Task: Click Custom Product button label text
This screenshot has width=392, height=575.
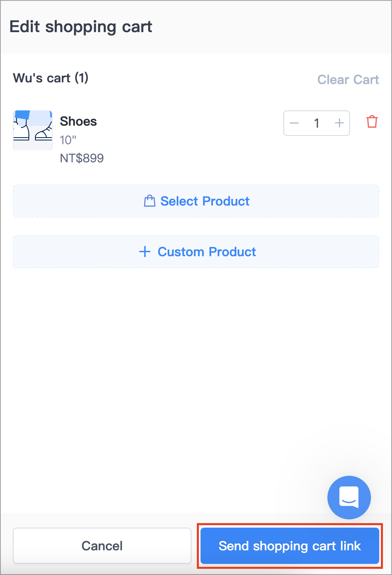Action: [x=207, y=252]
